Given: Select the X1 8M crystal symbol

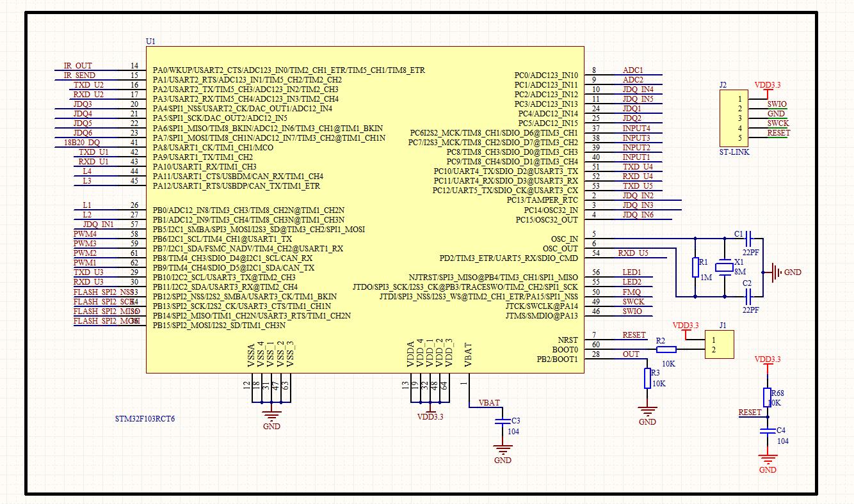Looking at the screenshot, I should pyautogui.click(x=725, y=268).
